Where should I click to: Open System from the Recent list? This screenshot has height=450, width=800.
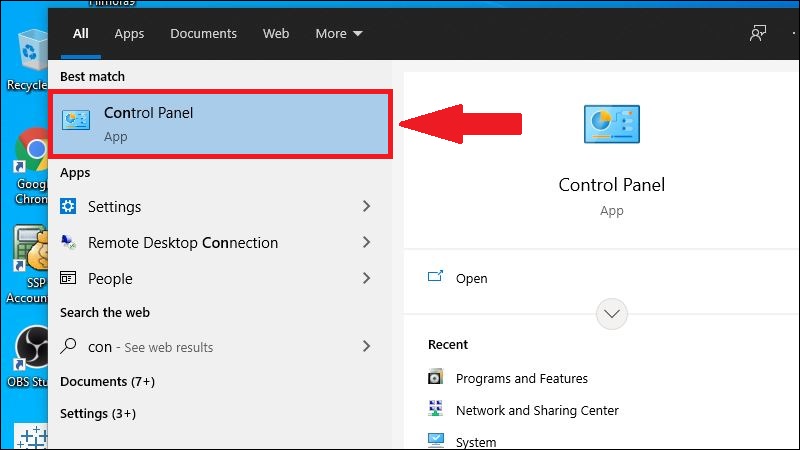coord(476,442)
